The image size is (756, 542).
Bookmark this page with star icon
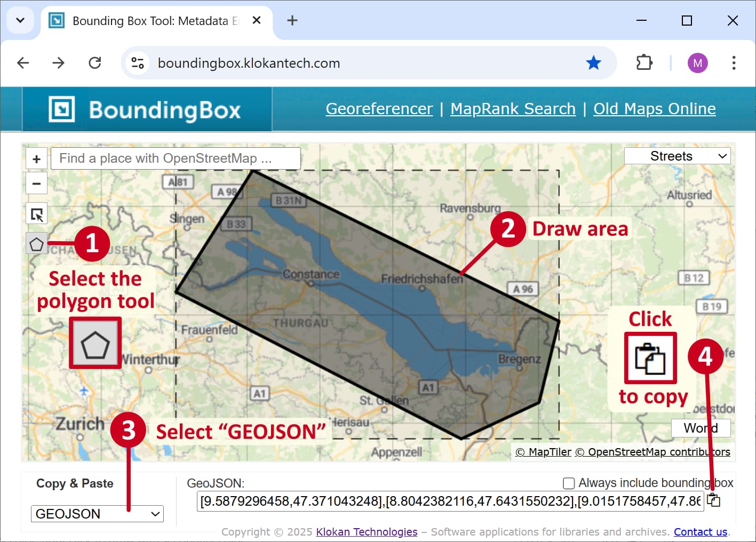[593, 63]
